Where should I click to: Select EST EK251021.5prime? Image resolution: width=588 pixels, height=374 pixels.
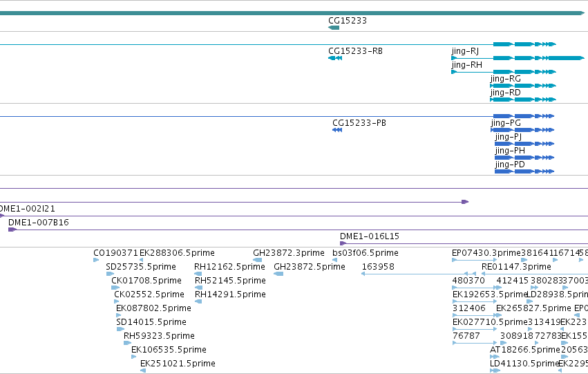point(178,364)
